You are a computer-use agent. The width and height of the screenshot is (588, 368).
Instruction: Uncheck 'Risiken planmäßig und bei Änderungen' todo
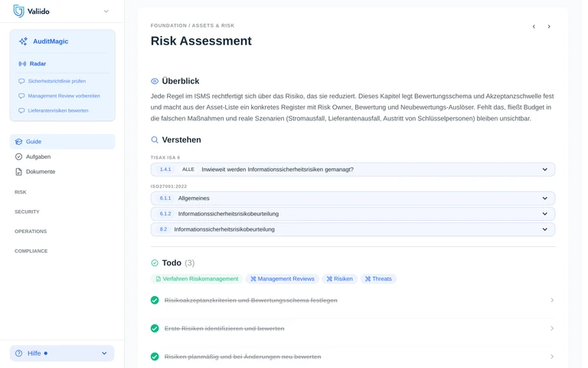(x=155, y=356)
